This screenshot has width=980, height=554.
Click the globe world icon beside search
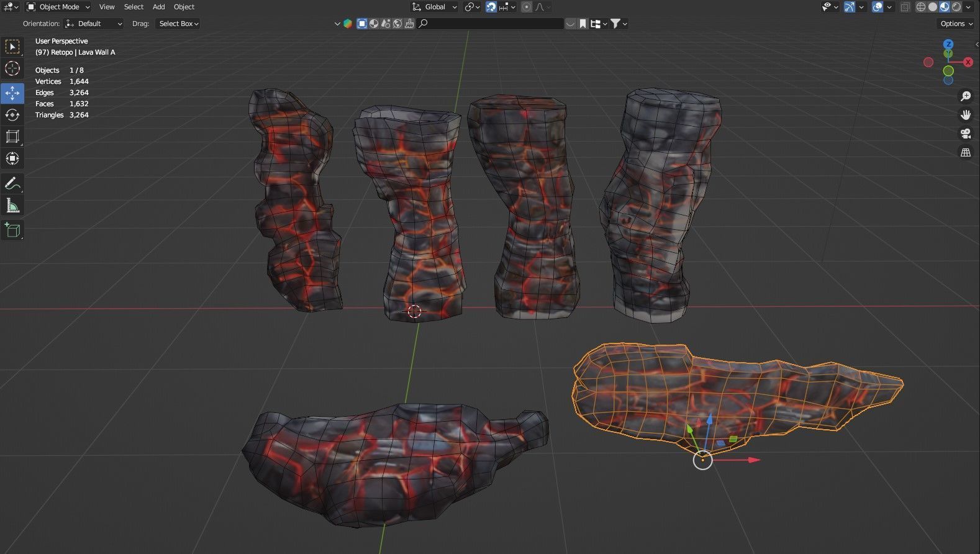[397, 24]
